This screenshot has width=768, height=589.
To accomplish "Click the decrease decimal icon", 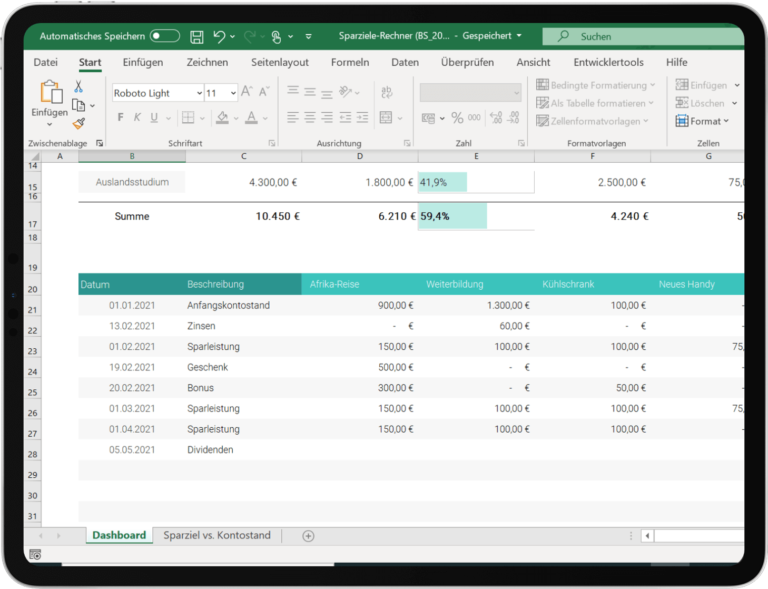I will coord(513,118).
